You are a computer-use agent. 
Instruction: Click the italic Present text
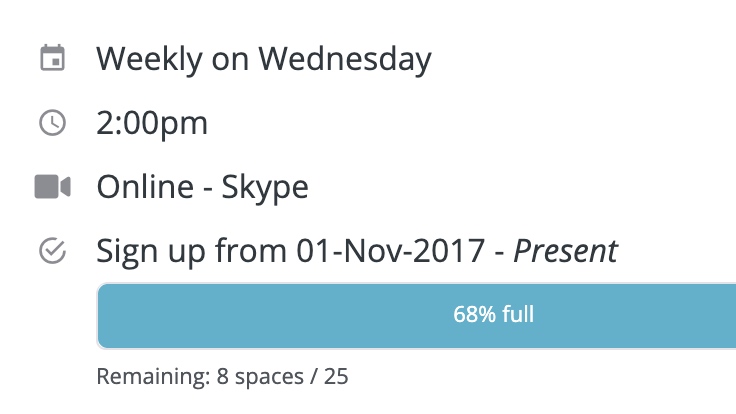(x=566, y=251)
